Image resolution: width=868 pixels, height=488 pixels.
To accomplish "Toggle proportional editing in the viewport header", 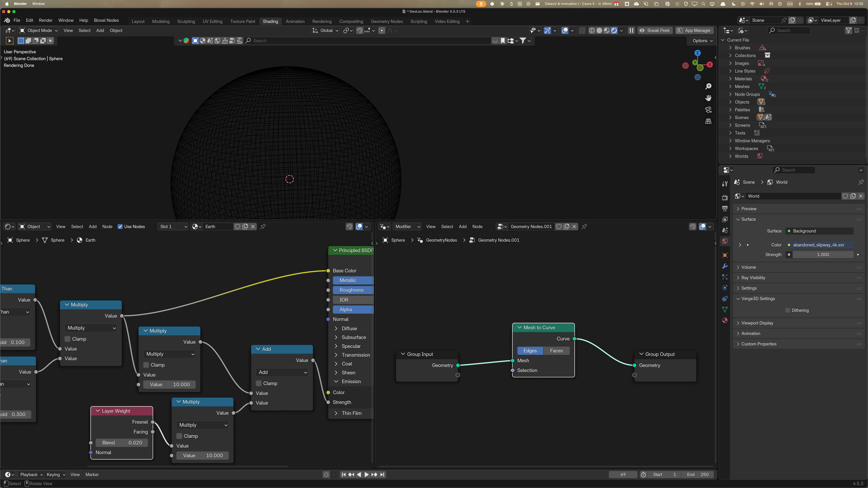I will pos(382,31).
